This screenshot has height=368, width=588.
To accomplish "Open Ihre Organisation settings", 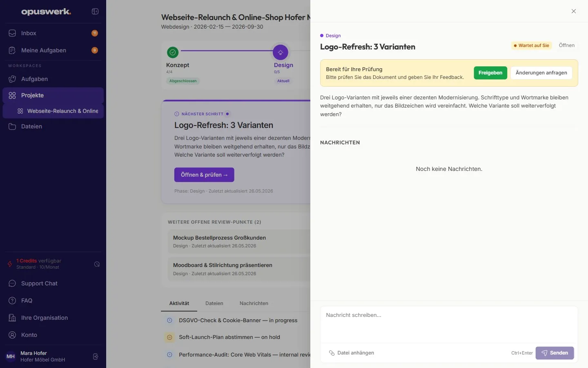I will click(x=53, y=318).
